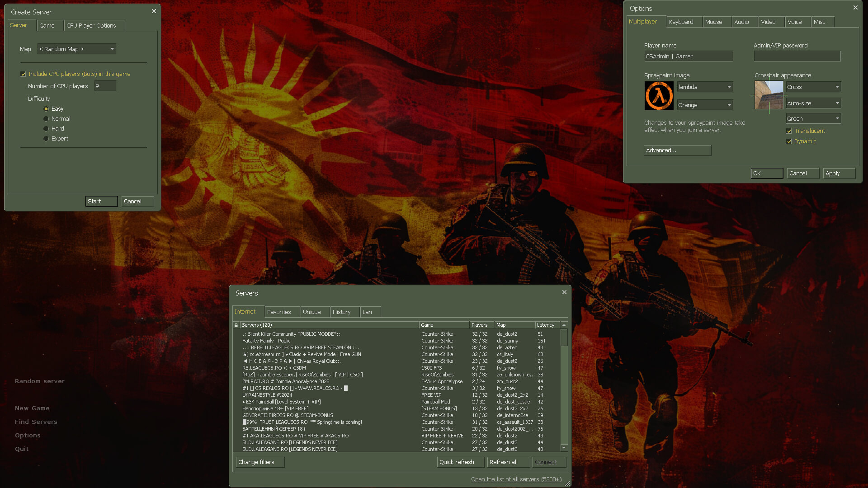Open Advanced multiplayer settings

pos(678,150)
